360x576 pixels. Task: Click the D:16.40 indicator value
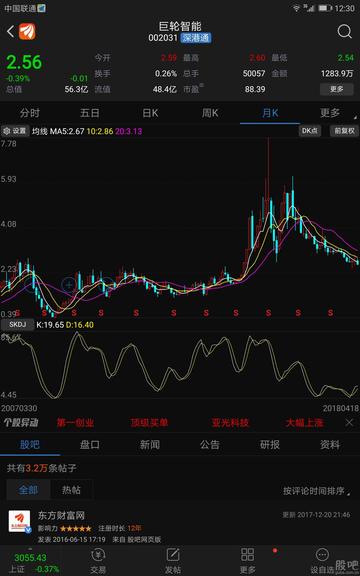pyautogui.click(x=80, y=325)
